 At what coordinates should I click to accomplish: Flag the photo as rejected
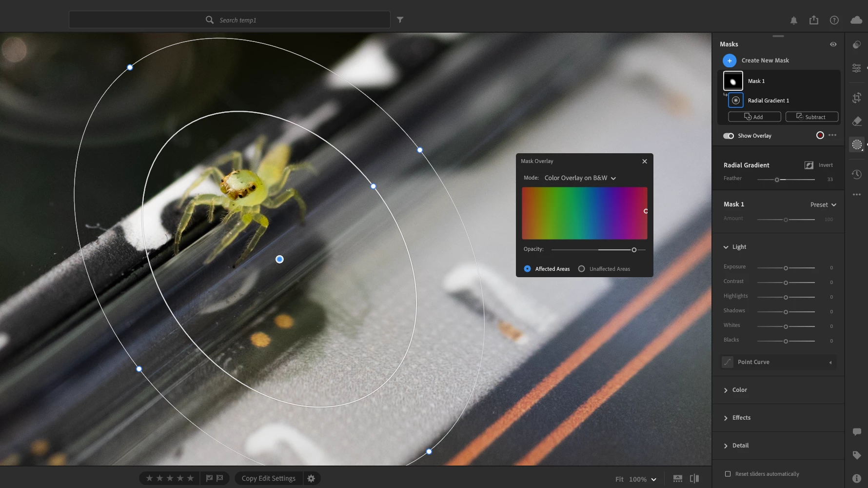(x=220, y=478)
